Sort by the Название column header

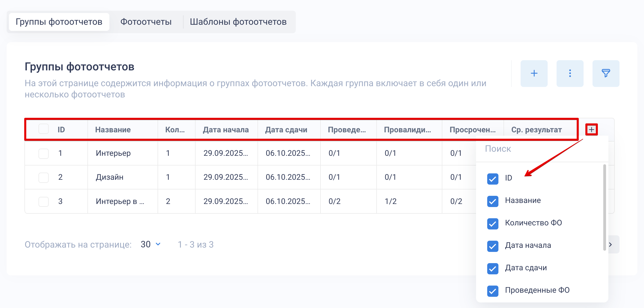click(113, 130)
